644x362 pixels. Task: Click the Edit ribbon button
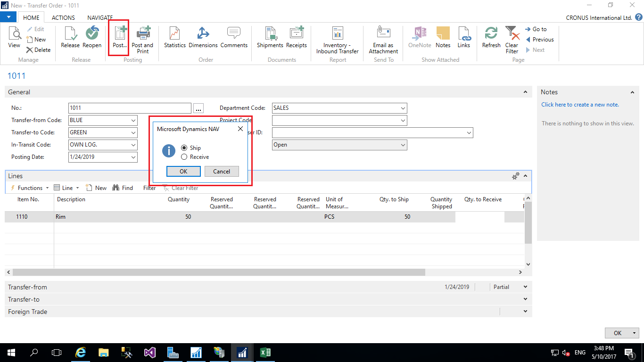[35, 29]
